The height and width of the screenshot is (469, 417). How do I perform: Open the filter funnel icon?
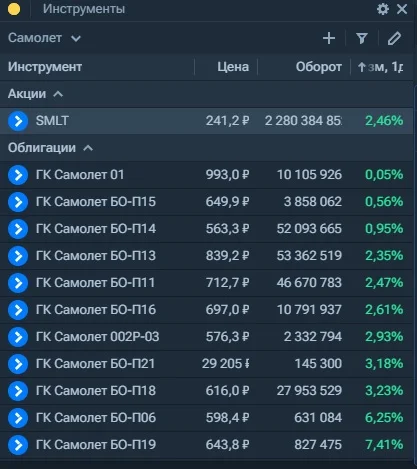pos(362,38)
